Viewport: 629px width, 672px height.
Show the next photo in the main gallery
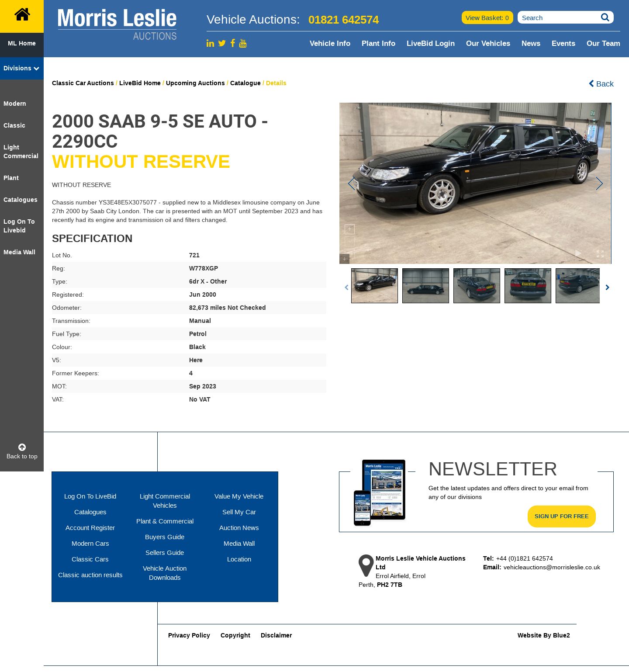(x=599, y=184)
